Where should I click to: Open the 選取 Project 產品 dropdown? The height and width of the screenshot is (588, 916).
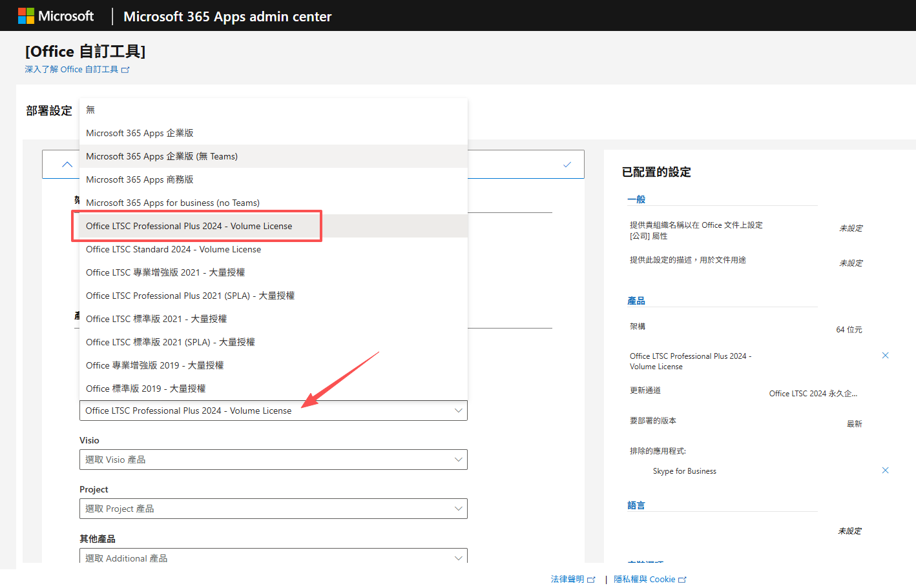(x=273, y=509)
